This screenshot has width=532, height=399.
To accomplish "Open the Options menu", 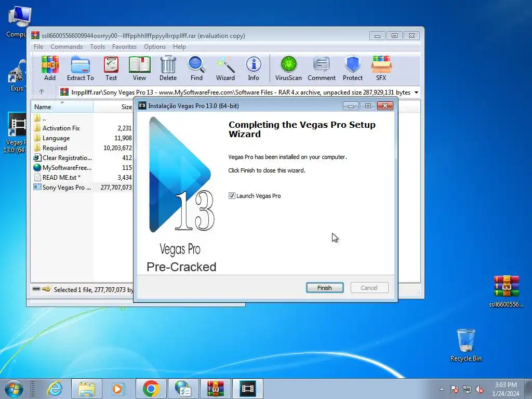I will coord(155,46).
